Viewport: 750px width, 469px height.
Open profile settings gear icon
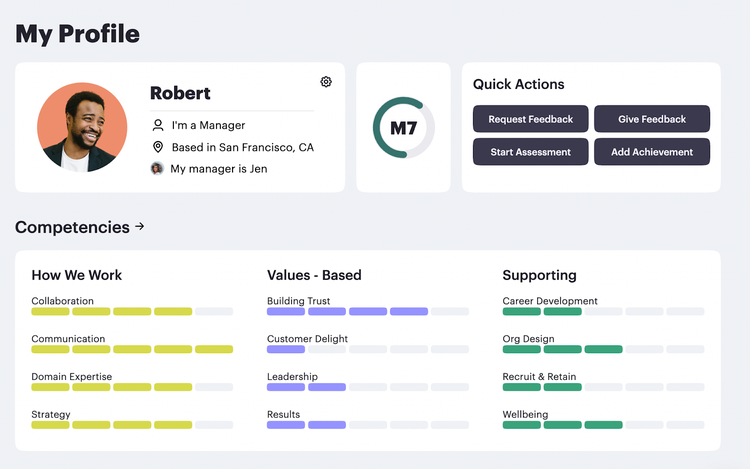coord(326,82)
